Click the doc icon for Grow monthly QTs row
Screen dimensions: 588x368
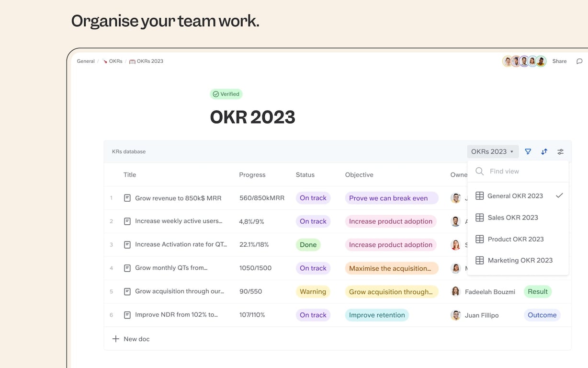[x=127, y=268]
